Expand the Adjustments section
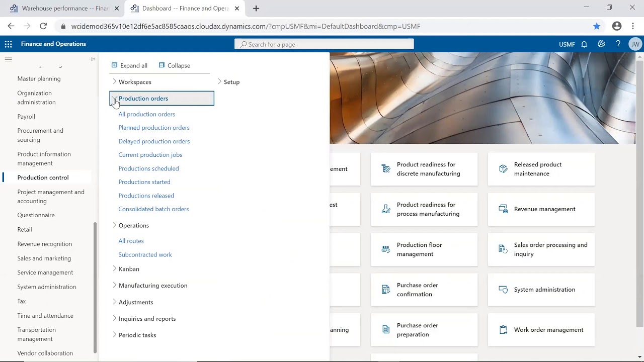This screenshot has width=644, height=362. tap(114, 302)
